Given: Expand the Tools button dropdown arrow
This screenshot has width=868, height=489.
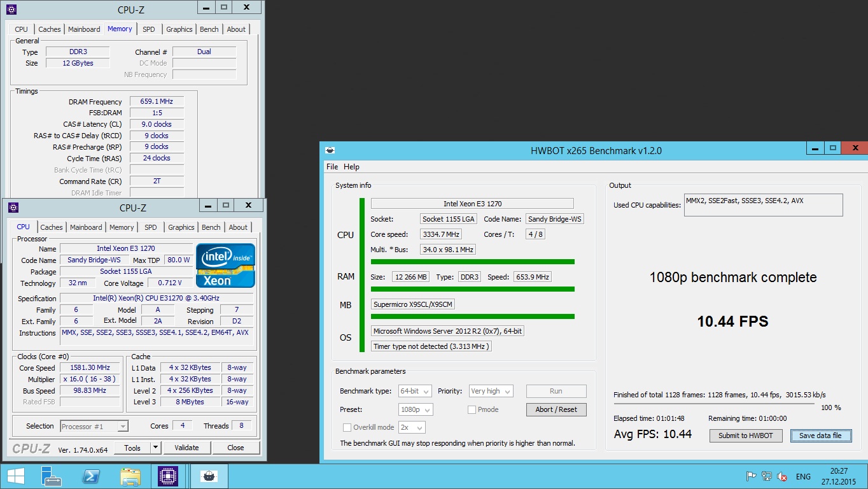Looking at the screenshot, I should 155,448.
